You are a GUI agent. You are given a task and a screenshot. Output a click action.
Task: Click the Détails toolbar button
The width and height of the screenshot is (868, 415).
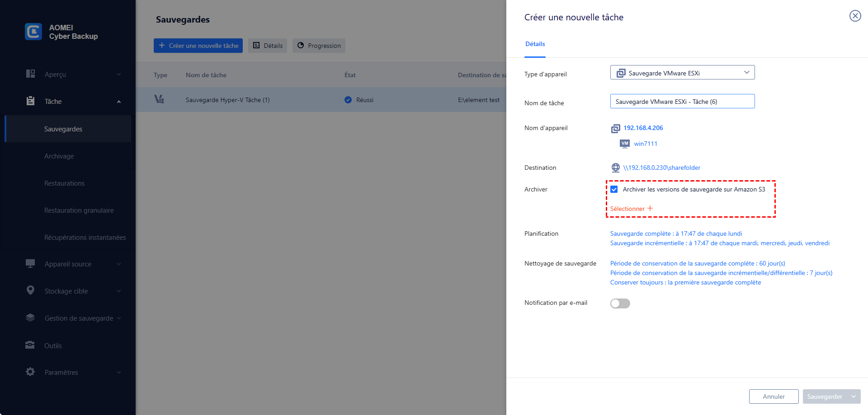[x=268, y=46]
